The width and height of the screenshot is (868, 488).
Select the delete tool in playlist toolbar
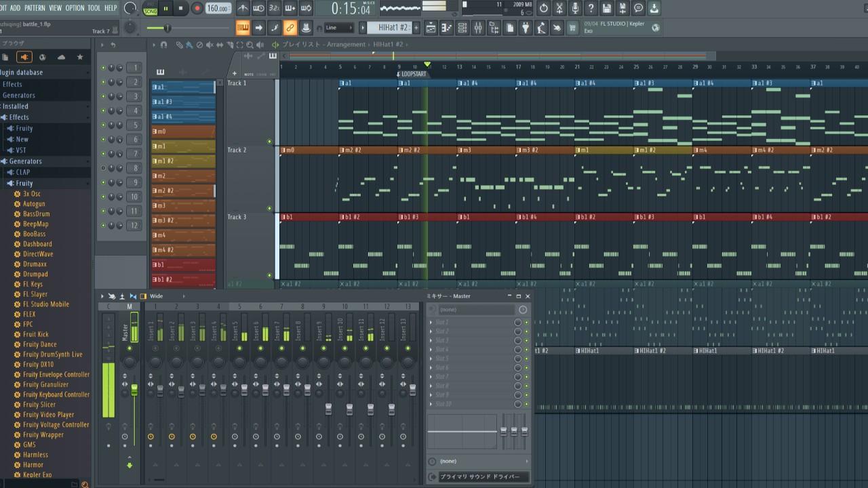pos(199,45)
